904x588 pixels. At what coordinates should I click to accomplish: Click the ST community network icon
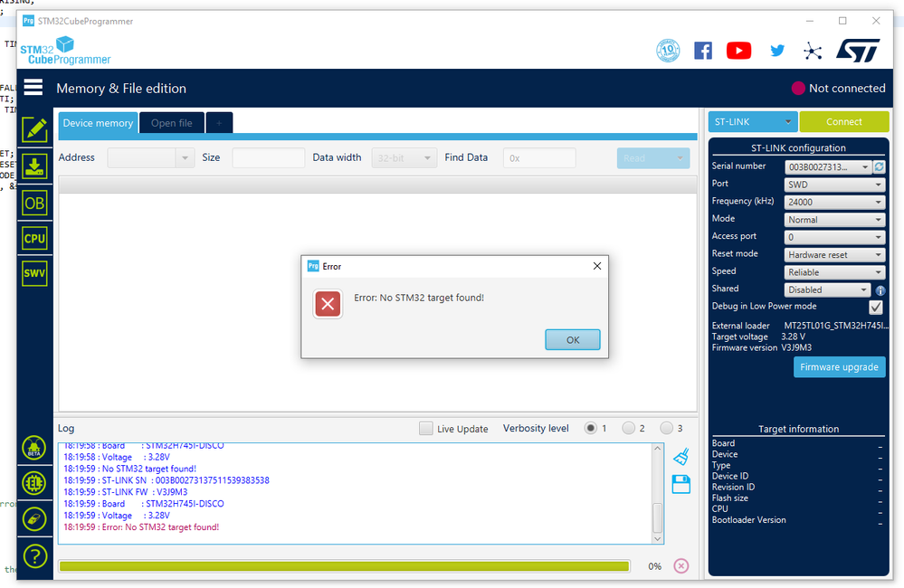813,51
